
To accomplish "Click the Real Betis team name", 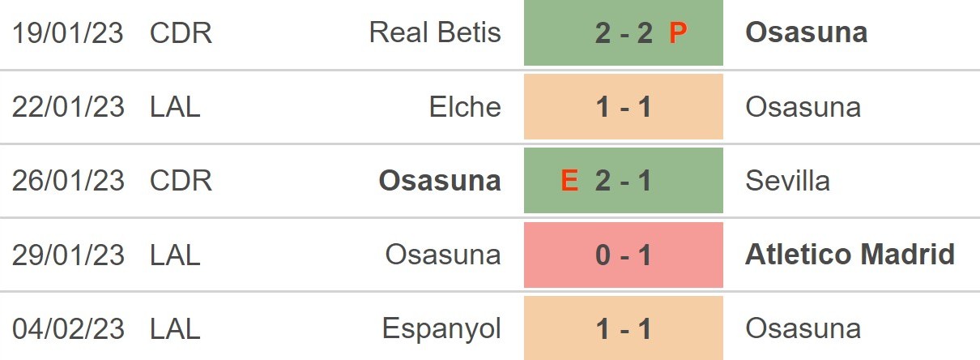I will pos(435,32).
